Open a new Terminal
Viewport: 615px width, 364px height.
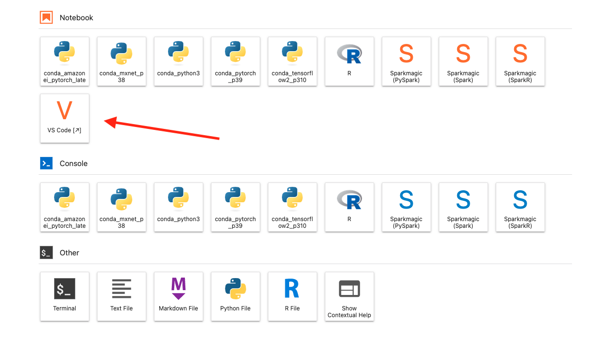pyautogui.click(x=65, y=296)
